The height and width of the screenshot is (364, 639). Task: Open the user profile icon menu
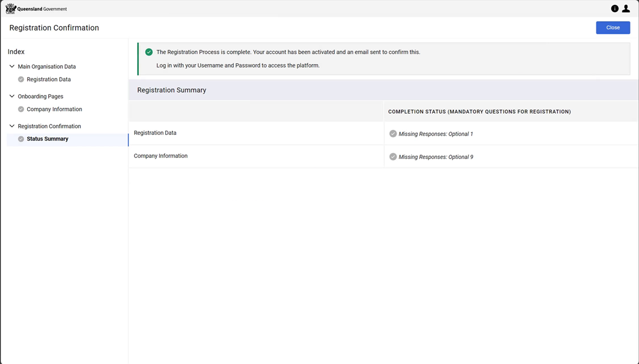pyautogui.click(x=626, y=8)
